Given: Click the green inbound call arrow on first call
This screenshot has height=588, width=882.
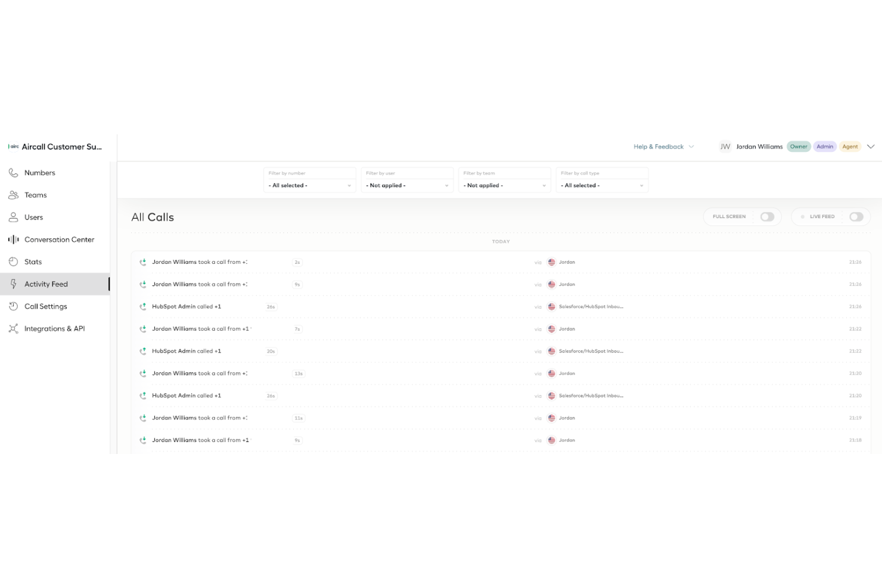Looking at the screenshot, I should [143, 262].
